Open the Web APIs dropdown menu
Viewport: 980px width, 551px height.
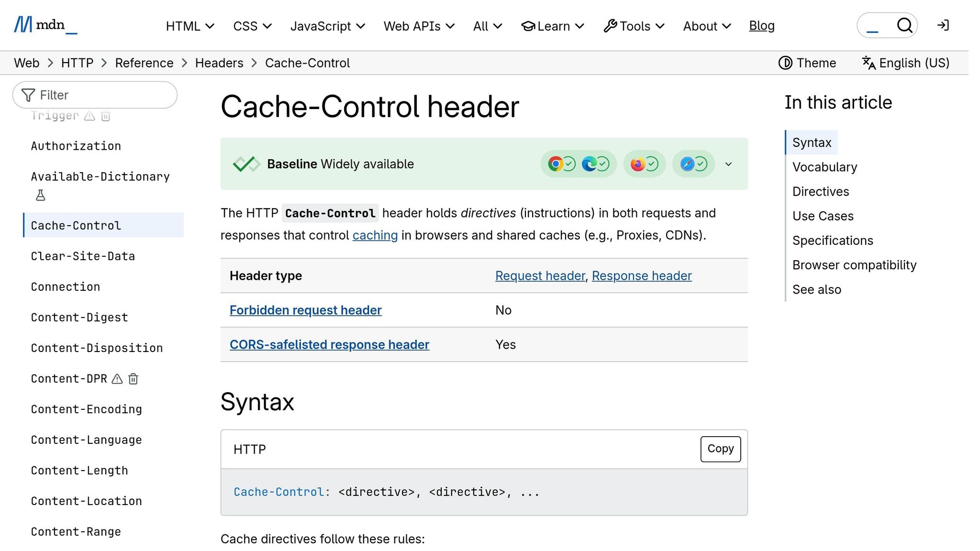pyautogui.click(x=419, y=26)
